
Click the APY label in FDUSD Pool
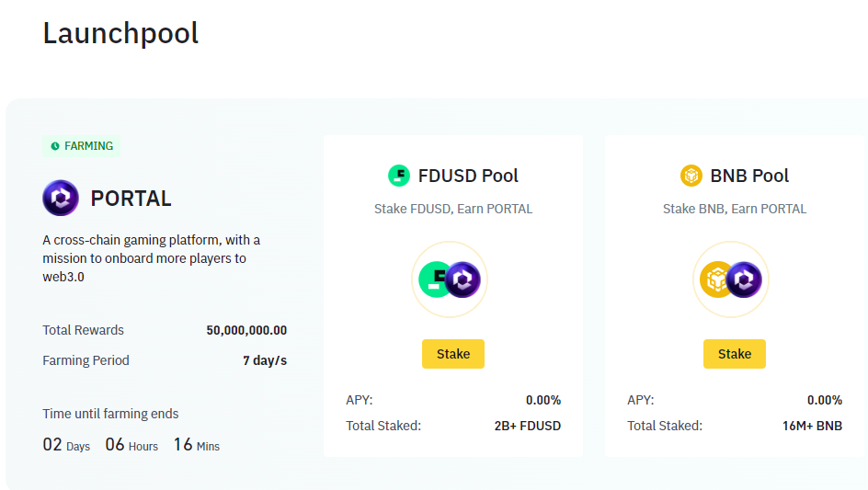tap(360, 400)
